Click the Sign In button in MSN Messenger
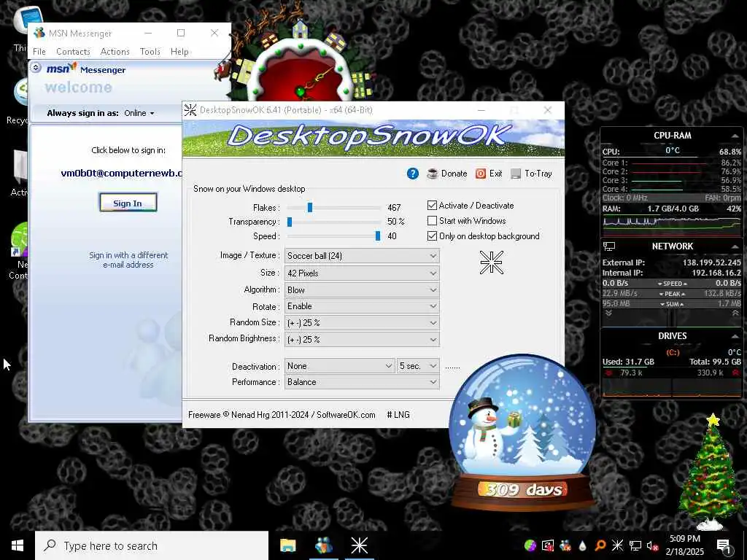 pos(128,203)
